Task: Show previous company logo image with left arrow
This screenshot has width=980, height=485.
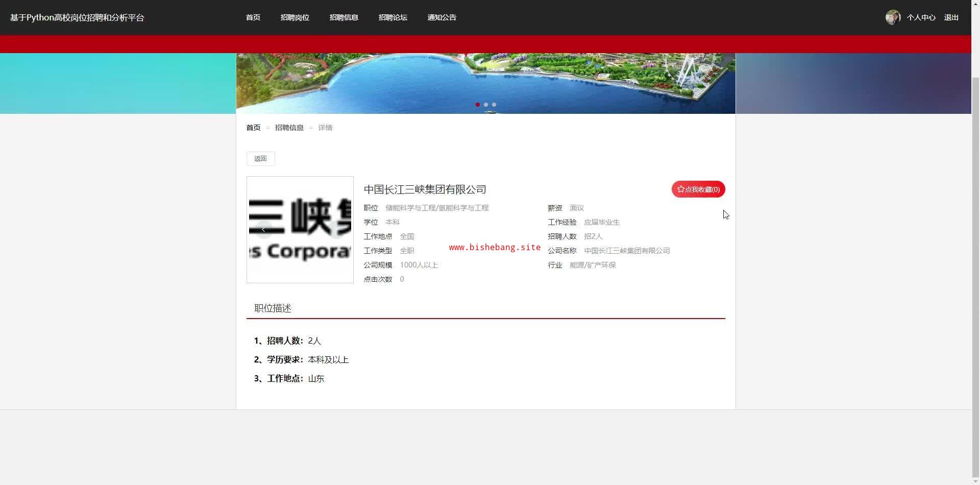Action: click(x=263, y=230)
